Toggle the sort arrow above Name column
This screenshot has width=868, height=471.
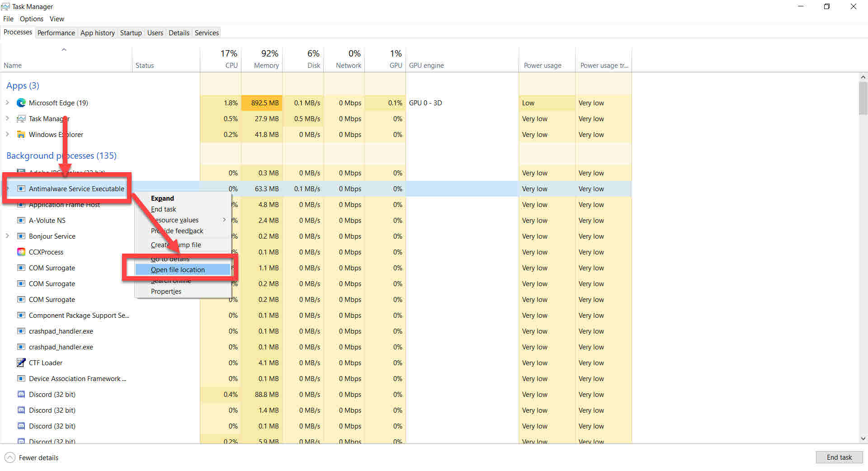[x=64, y=50]
